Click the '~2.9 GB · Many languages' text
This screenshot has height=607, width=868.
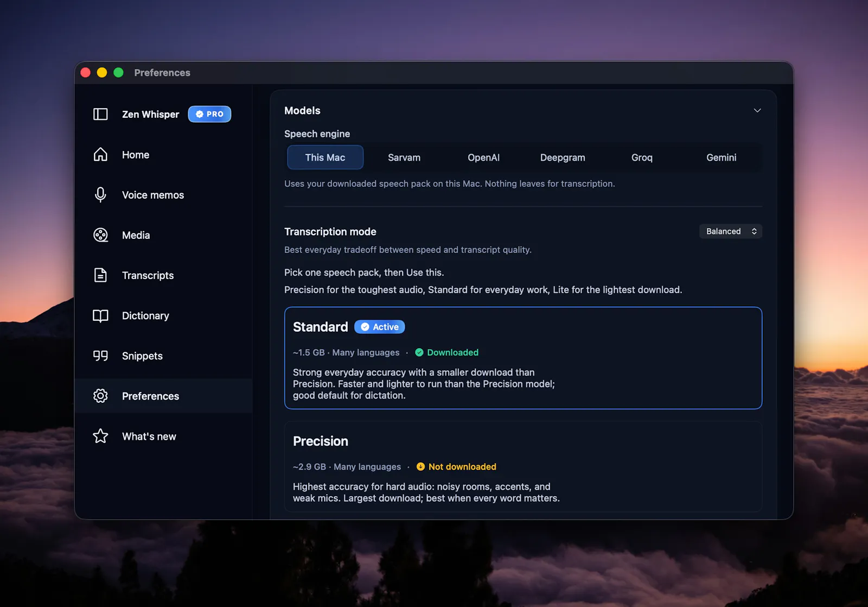347,466
